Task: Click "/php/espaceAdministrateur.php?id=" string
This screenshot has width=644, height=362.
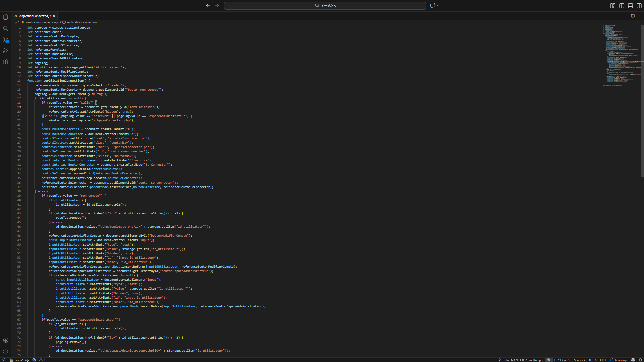Action: 130,351
